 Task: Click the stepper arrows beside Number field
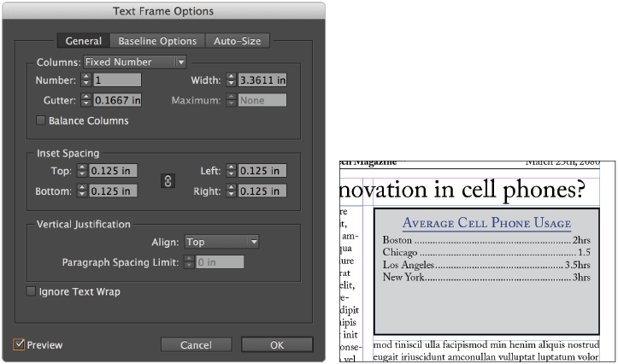[x=85, y=80]
